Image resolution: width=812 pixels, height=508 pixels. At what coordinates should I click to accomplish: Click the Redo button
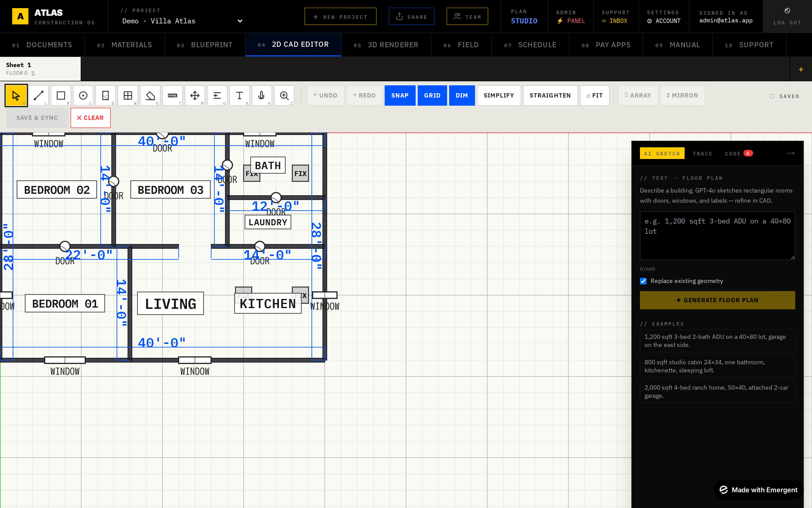click(364, 96)
